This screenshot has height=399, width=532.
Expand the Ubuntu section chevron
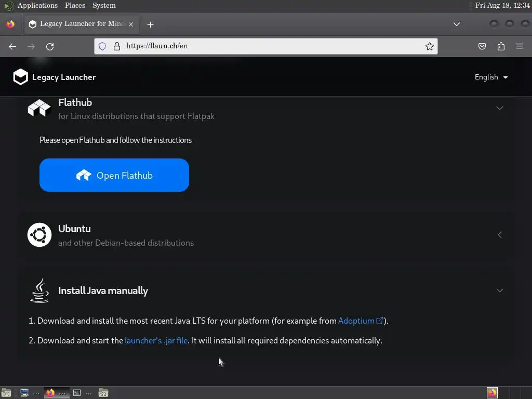click(499, 235)
